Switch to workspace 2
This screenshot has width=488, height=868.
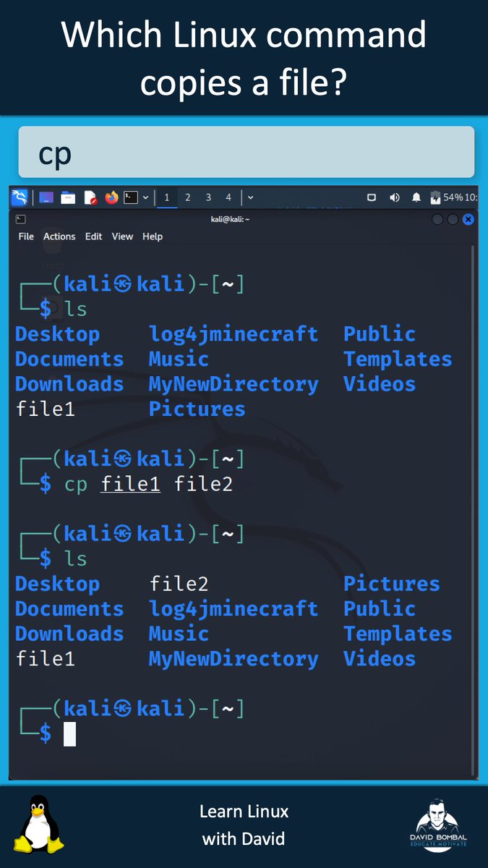187,197
